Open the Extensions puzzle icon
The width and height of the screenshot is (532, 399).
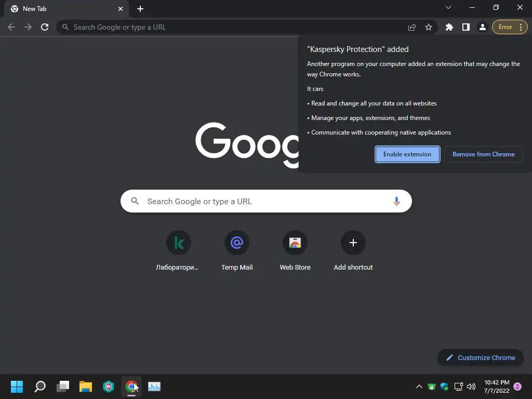[449, 27]
